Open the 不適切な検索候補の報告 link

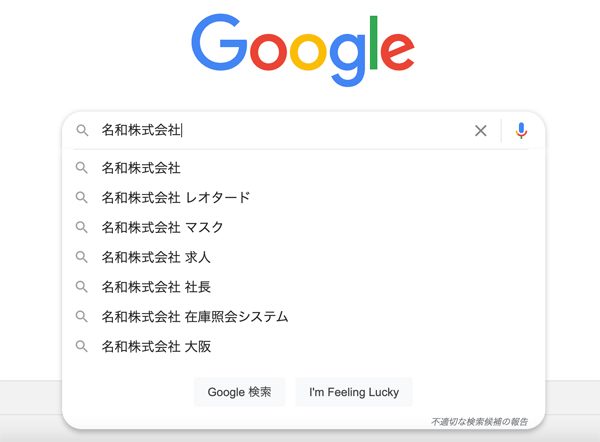[x=479, y=422]
